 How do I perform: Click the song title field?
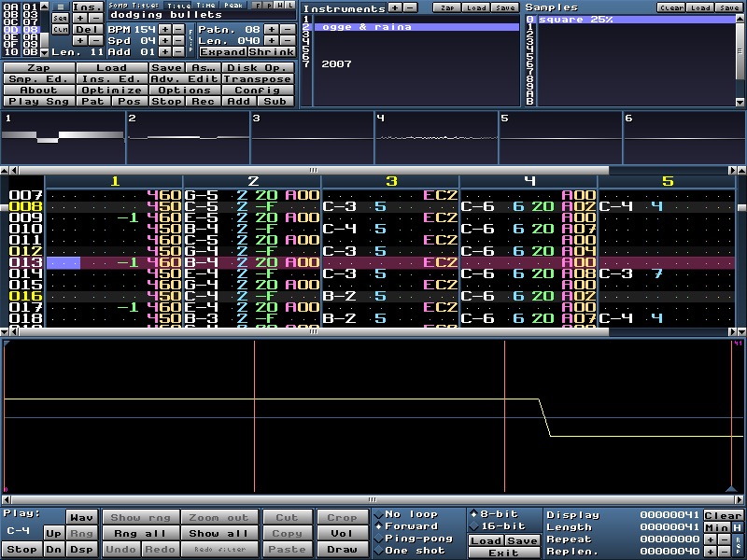click(x=202, y=15)
